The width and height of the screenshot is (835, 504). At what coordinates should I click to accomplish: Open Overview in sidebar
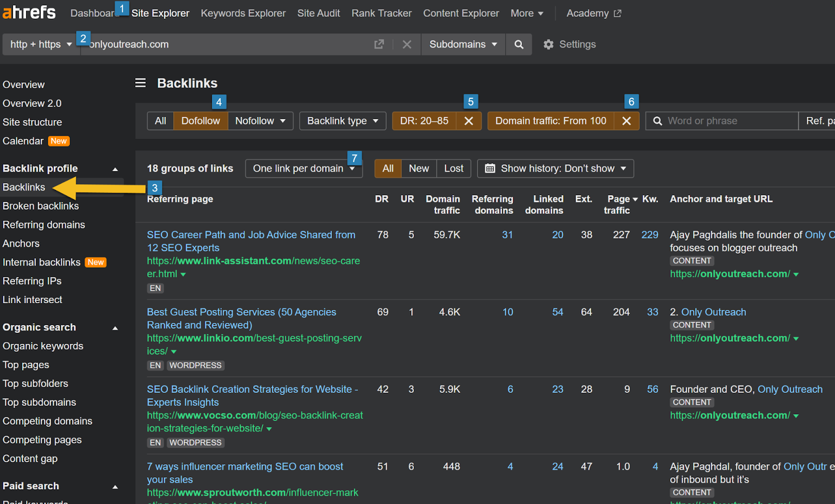(23, 85)
